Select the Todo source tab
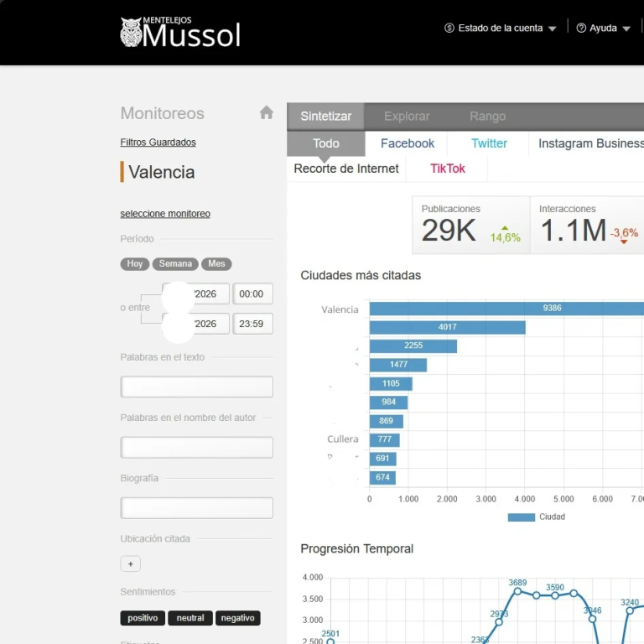Screen dimensions: 644x644 pyautogui.click(x=325, y=143)
